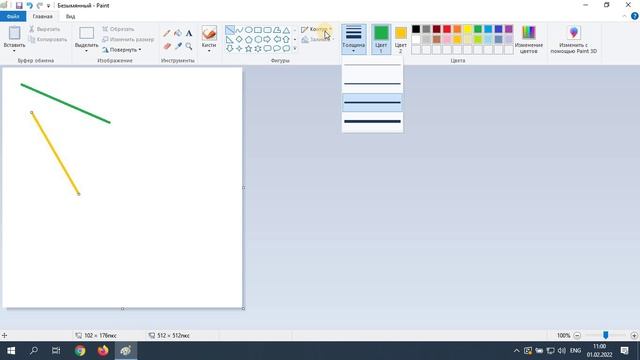This screenshot has height=360, width=640.
Task: Click the Resize (Изменить размер) button
Action: (x=128, y=40)
